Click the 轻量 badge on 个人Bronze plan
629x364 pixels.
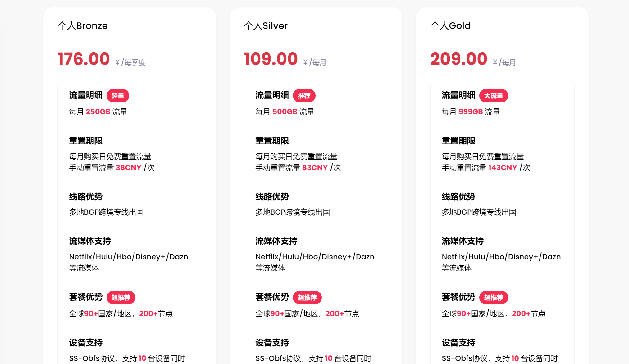tap(118, 95)
